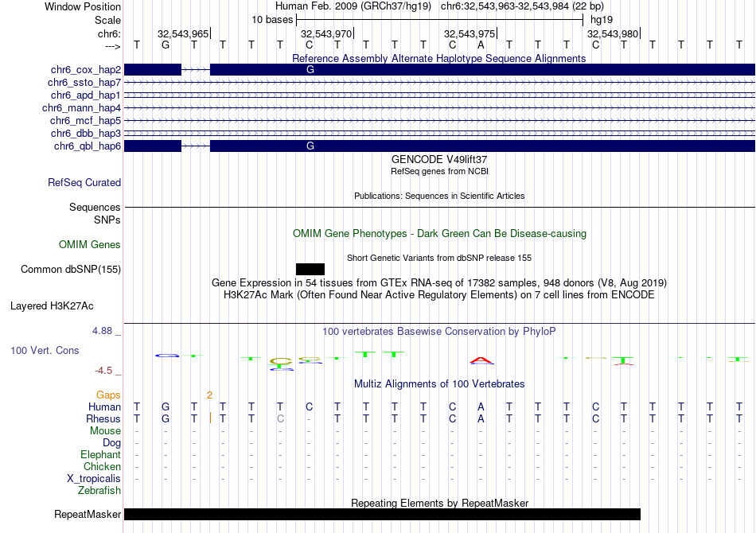Select the Chicken species label

point(102,466)
